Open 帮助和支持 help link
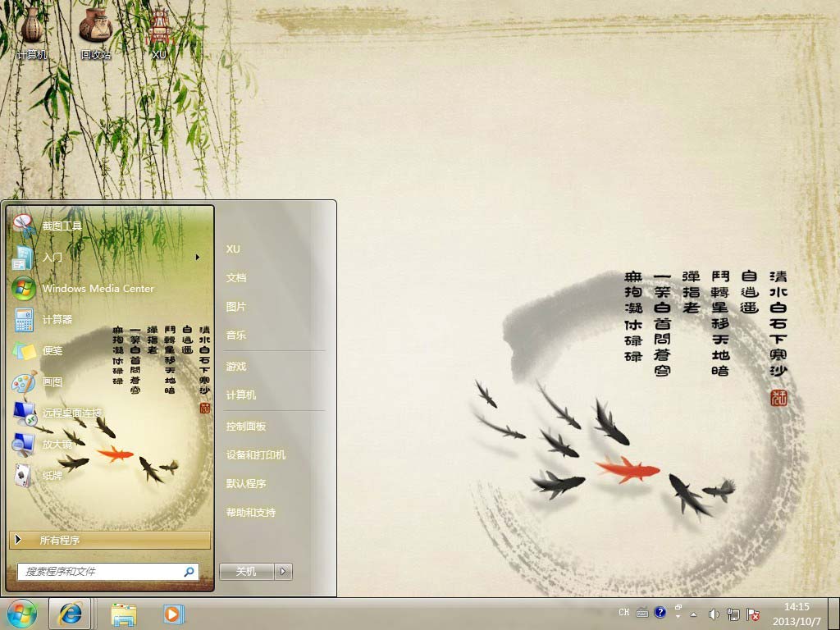The image size is (840, 630). [251, 513]
